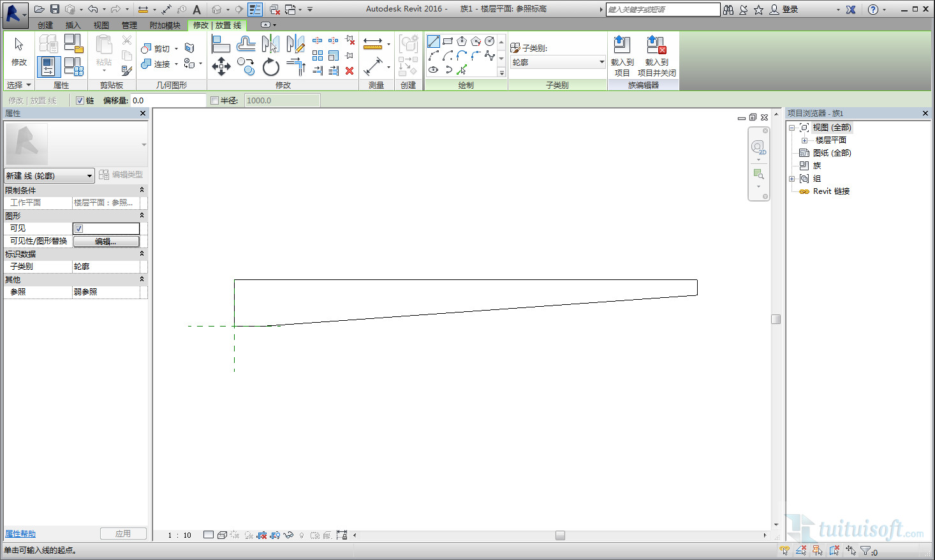Open the new line type selector dropdown

pyautogui.click(x=89, y=175)
